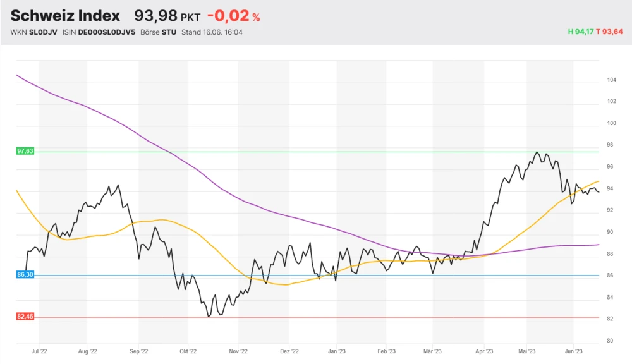Click the green 97,63 resistance level label
The image size is (632, 364).
[25, 151]
